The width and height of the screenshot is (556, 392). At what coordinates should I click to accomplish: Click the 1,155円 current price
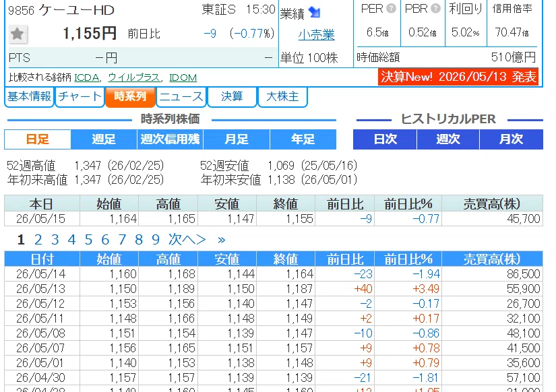click(x=90, y=34)
